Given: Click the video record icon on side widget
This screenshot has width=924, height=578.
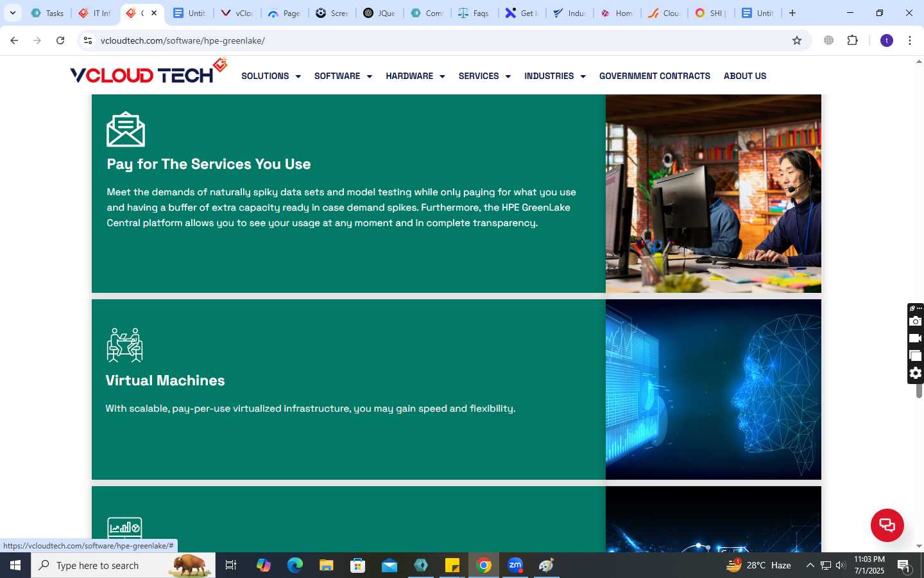Looking at the screenshot, I should click(916, 338).
